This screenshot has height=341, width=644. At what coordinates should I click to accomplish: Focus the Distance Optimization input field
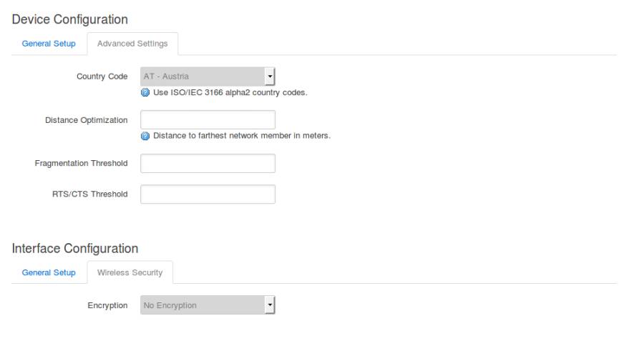tap(208, 120)
